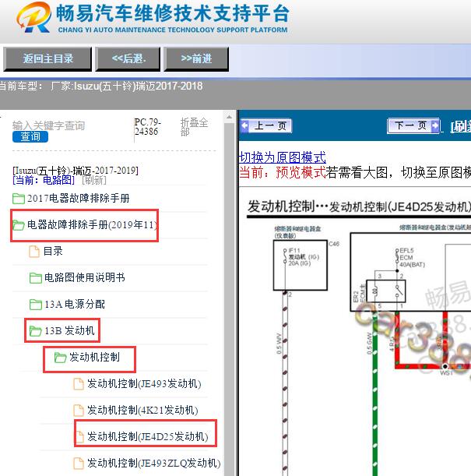
Task: Click page icon of 发动机控制(4K21发动机)
Action: pos(79,410)
